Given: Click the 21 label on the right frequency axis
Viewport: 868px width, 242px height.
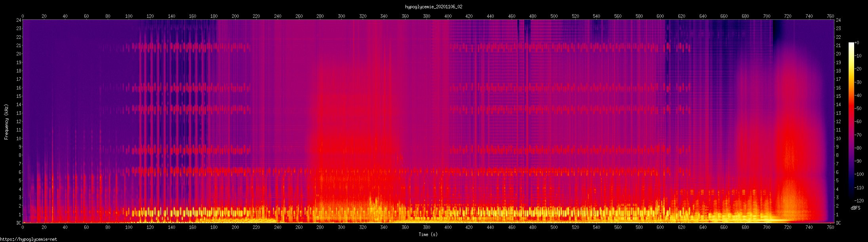Looking at the screenshot, I should pyautogui.click(x=838, y=46).
